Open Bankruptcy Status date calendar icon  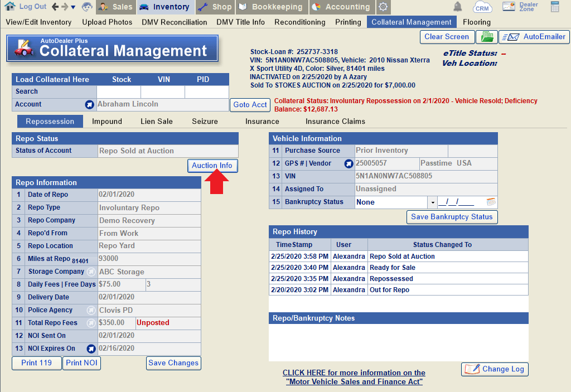coord(491,202)
